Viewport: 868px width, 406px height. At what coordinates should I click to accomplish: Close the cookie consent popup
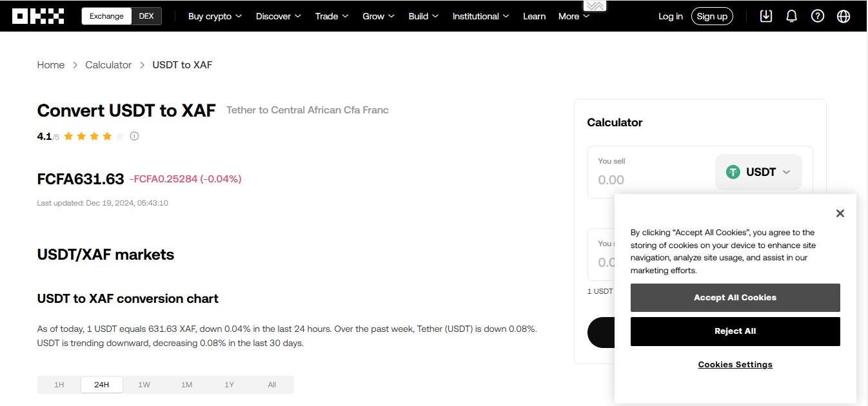[840, 213]
